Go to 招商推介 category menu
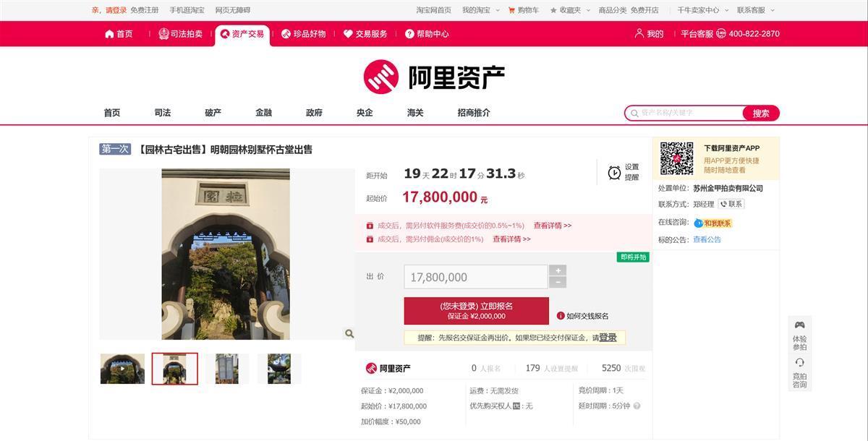The width and height of the screenshot is (868, 441). (474, 113)
